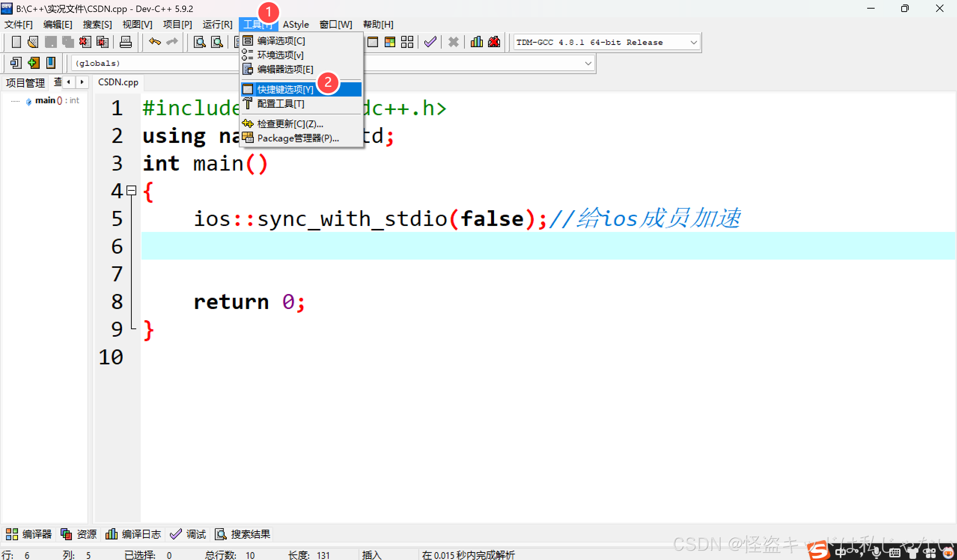This screenshot has width=957, height=560.
Task: Open the 窗口[W] menu
Action: [336, 24]
